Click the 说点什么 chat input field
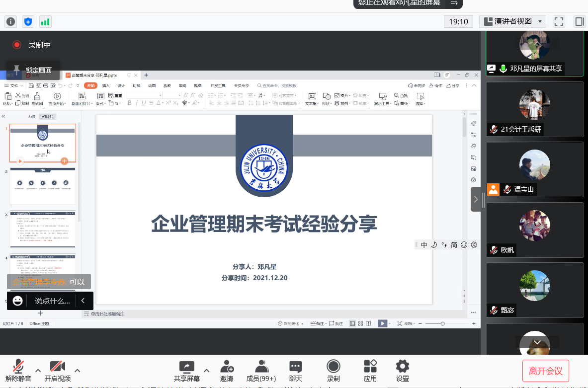This screenshot has width=588, height=388. [x=52, y=301]
